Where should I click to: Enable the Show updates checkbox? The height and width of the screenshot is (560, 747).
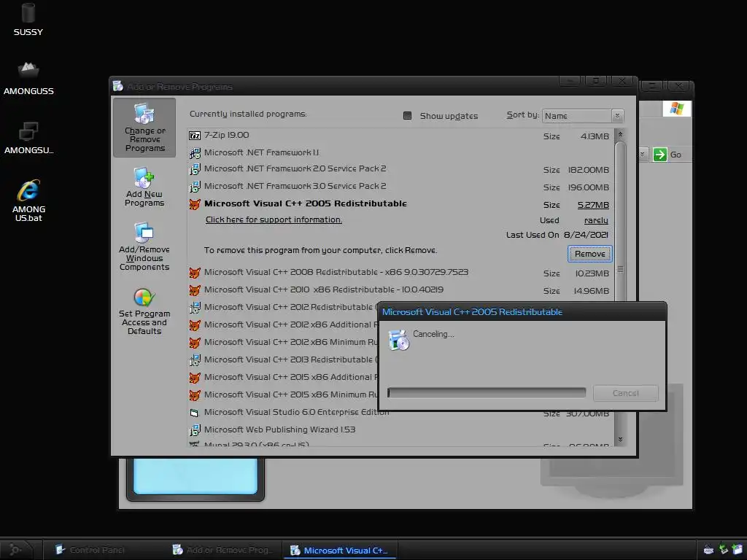407,116
